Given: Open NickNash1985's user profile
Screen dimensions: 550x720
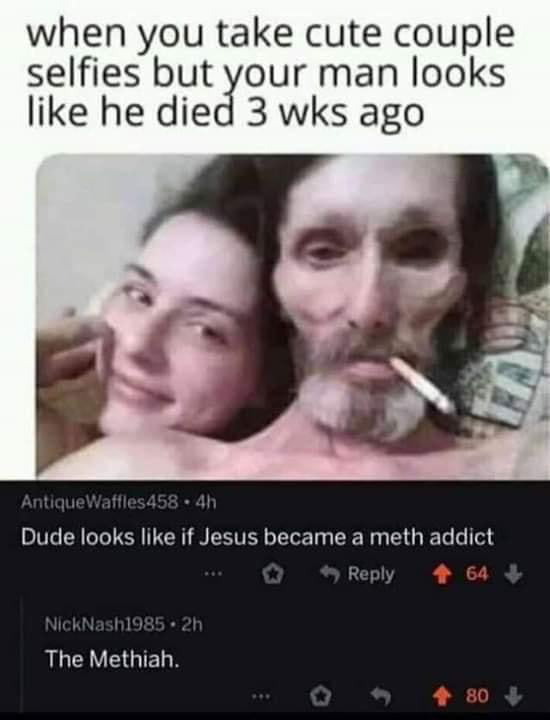Looking at the screenshot, I should (x=104, y=624).
